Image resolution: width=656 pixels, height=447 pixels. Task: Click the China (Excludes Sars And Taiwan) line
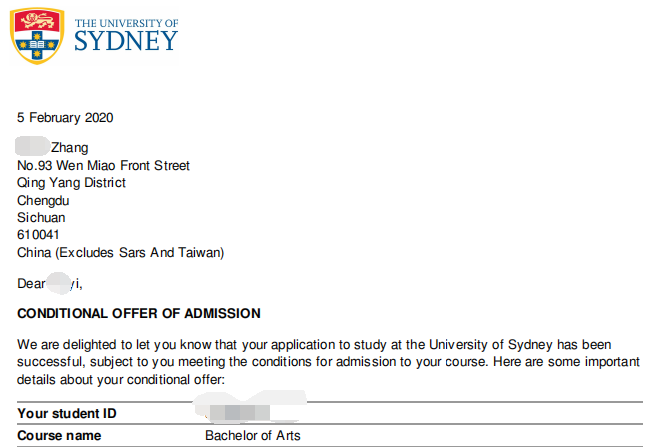[x=121, y=252]
